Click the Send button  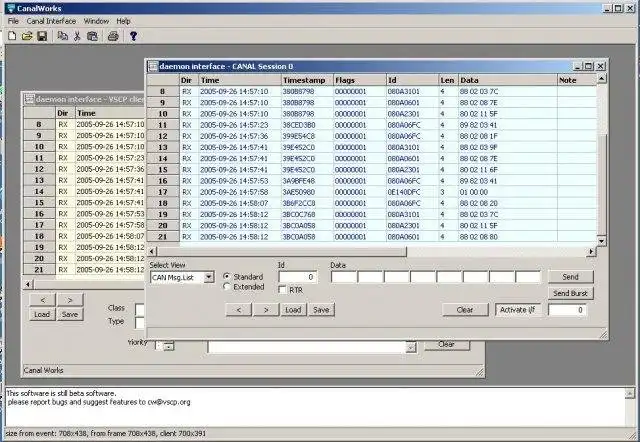click(570, 277)
